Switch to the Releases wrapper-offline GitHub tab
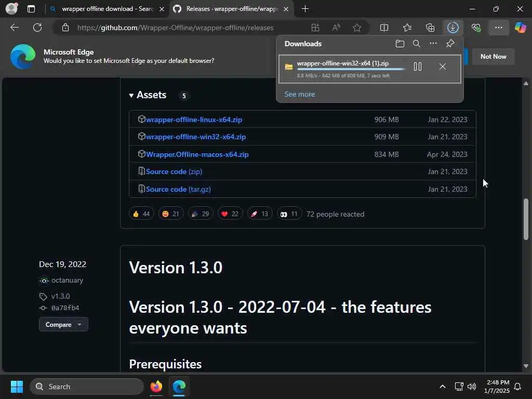 [231, 9]
